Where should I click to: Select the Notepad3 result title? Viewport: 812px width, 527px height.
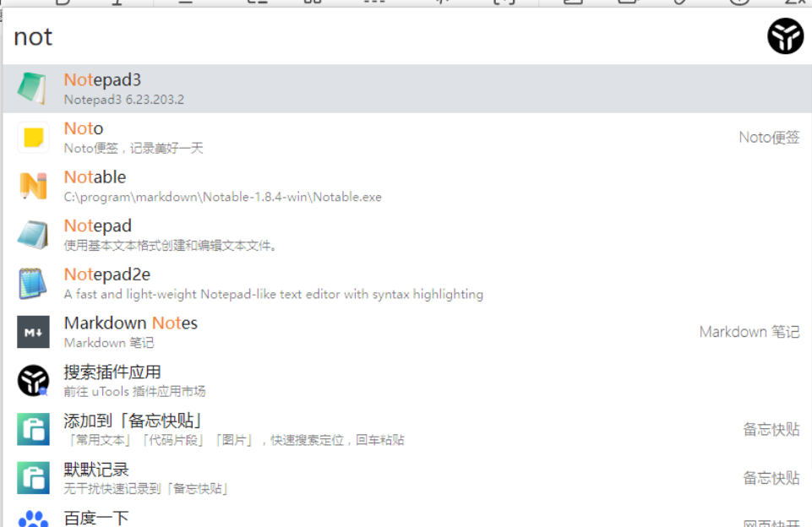point(102,79)
